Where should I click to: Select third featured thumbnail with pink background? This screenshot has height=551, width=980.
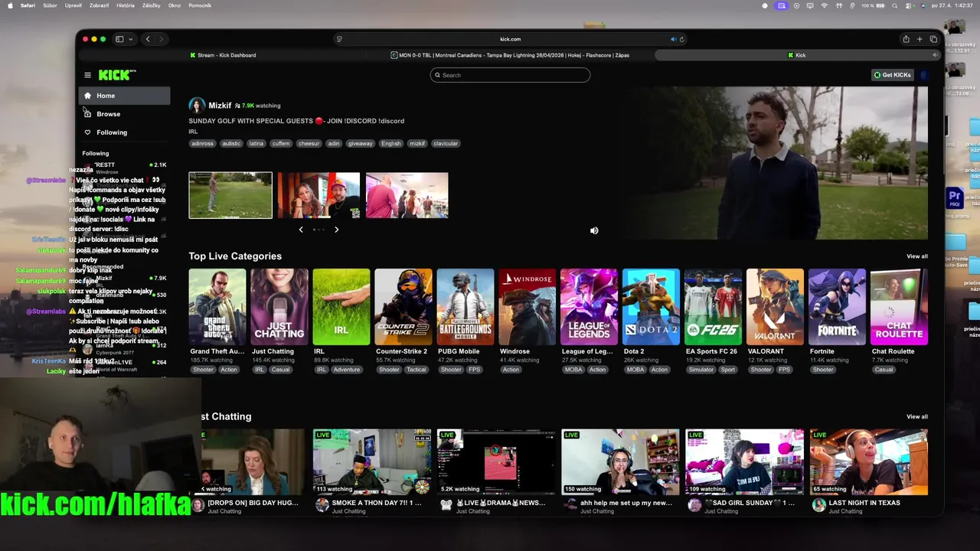(407, 195)
